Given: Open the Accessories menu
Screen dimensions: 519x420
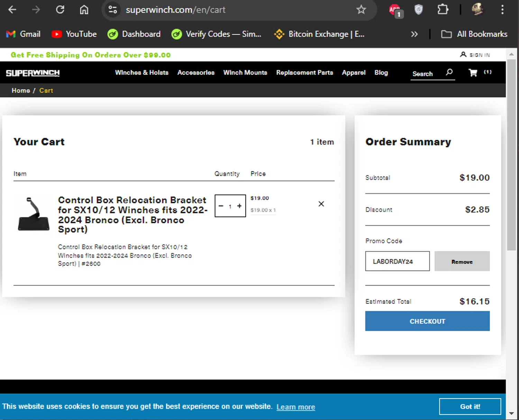Looking at the screenshot, I should pos(196,73).
